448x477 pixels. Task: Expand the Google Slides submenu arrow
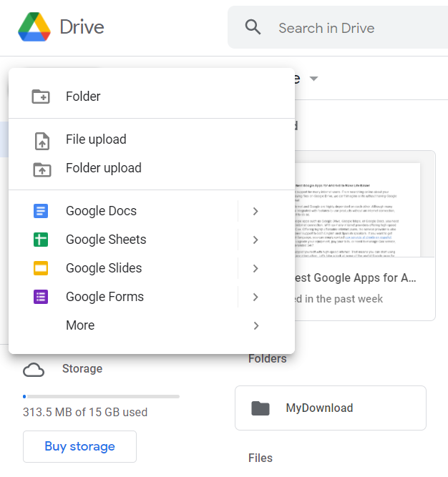[x=255, y=268]
